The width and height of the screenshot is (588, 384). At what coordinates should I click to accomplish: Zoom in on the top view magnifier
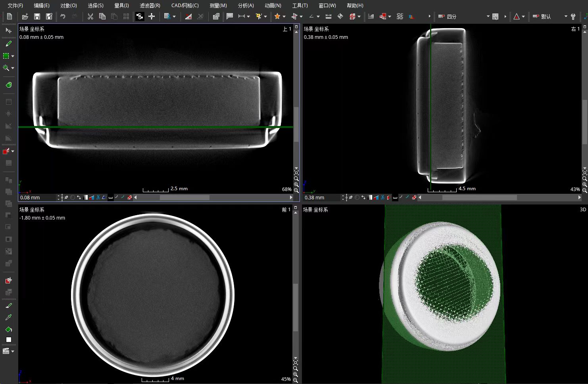296,185
